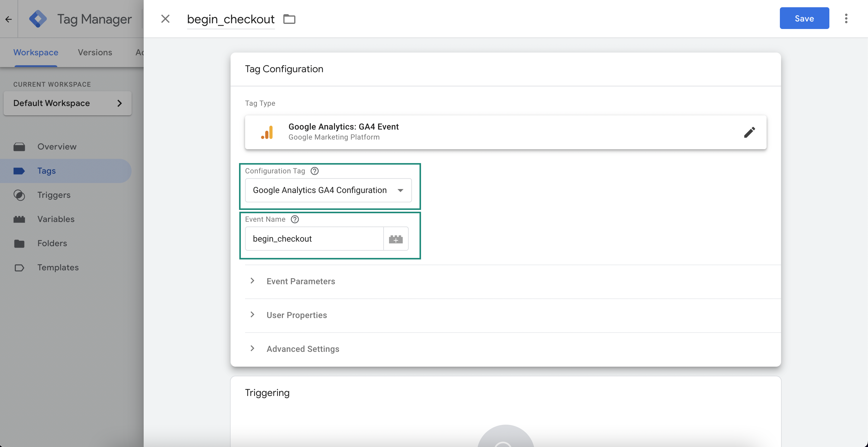Open Templates in the sidebar

pyautogui.click(x=66, y=268)
